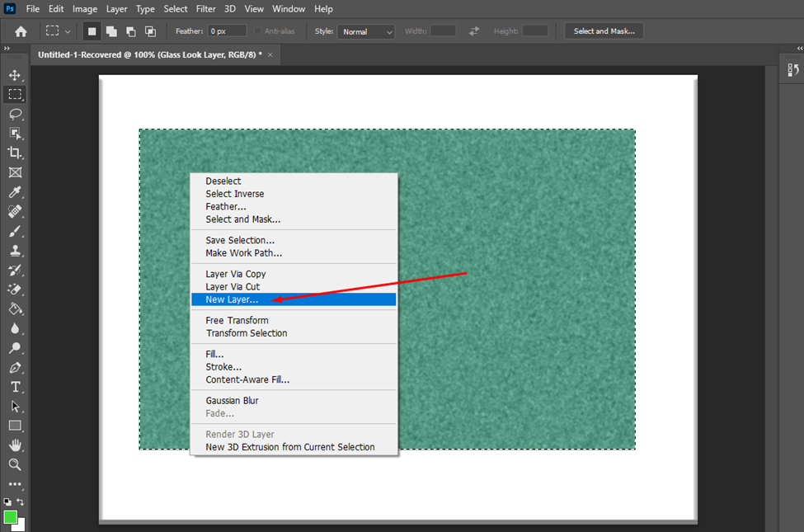Select the Zoom tool

pyautogui.click(x=15, y=465)
